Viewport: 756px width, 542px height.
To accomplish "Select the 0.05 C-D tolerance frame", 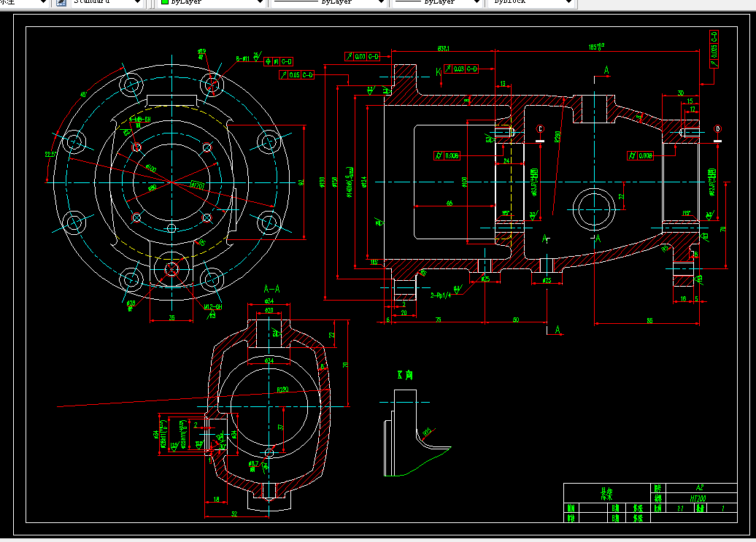I will click(x=296, y=74).
